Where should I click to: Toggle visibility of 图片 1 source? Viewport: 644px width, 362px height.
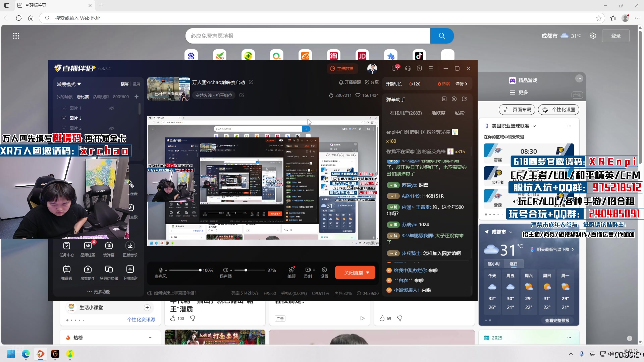coord(112,108)
